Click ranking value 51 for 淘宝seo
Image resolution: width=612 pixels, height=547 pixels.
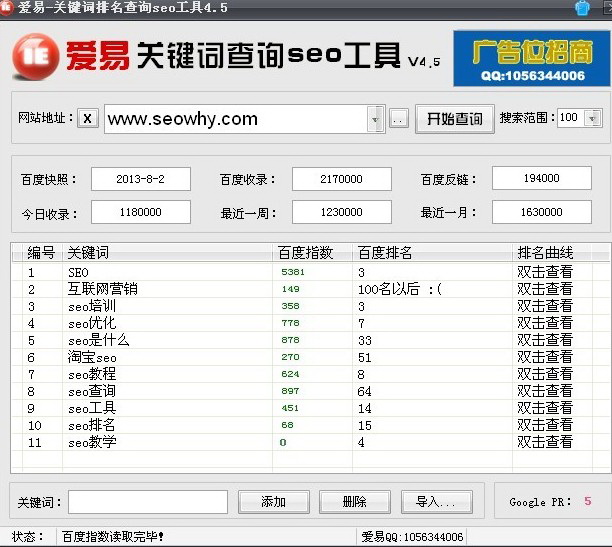point(365,358)
